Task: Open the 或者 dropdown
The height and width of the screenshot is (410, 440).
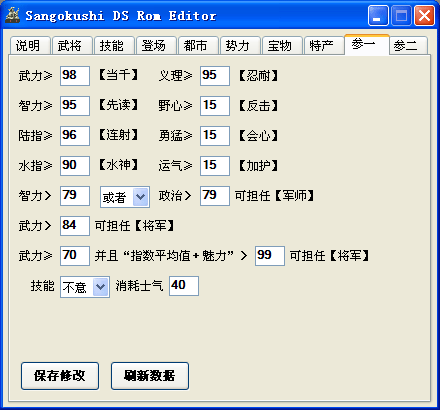Action: pyautogui.click(x=125, y=197)
